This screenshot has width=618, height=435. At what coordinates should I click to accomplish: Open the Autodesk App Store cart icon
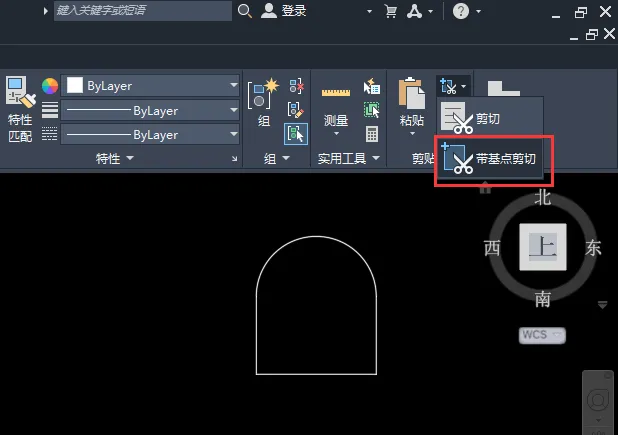coord(391,11)
